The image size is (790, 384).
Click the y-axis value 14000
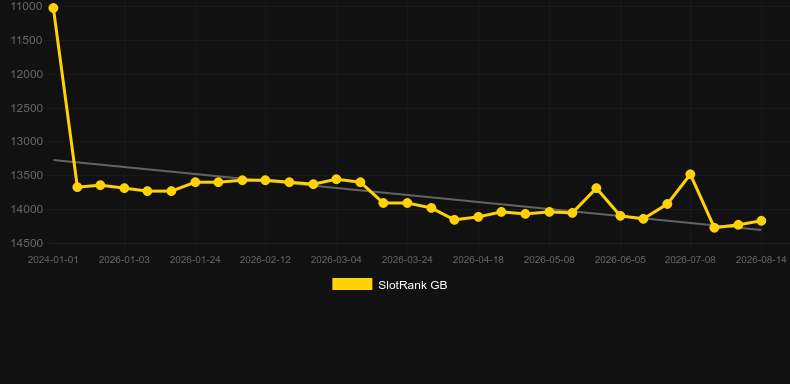pyautogui.click(x=26, y=209)
